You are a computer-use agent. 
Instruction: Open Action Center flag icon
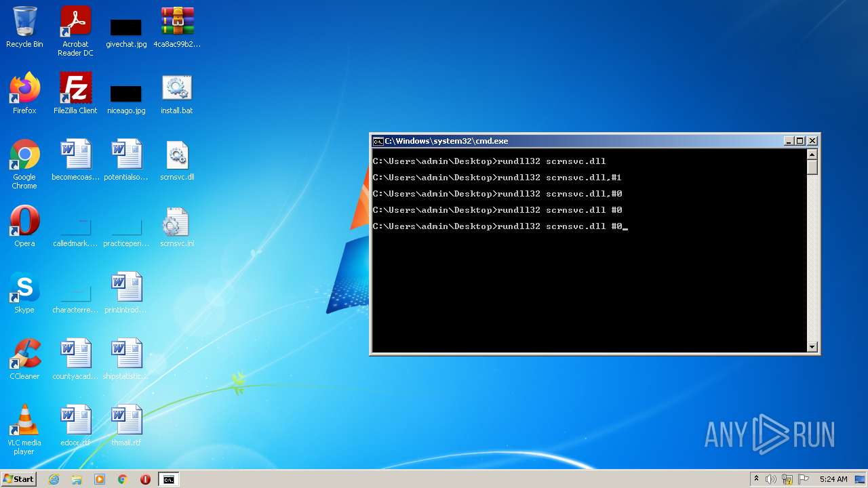pos(803,479)
